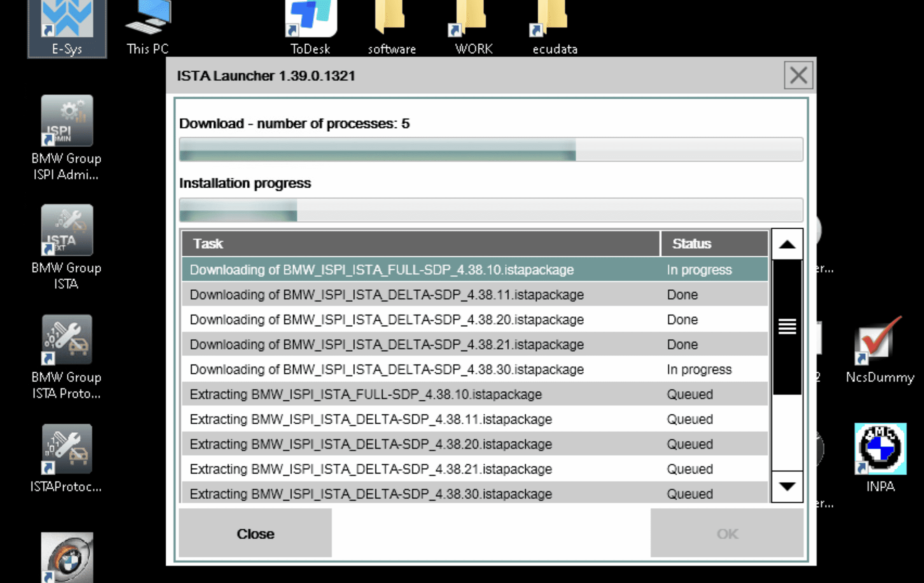Open BMW Group ISTA Proto shortcut
The image size is (924, 583).
pyautogui.click(x=66, y=357)
